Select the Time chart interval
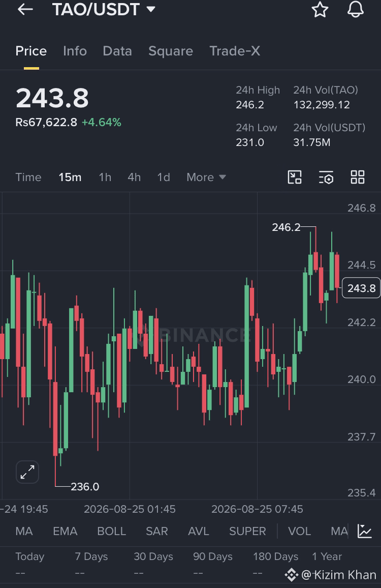The width and height of the screenshot is (381, 588). pyautogui.click(x=28, y=177)
